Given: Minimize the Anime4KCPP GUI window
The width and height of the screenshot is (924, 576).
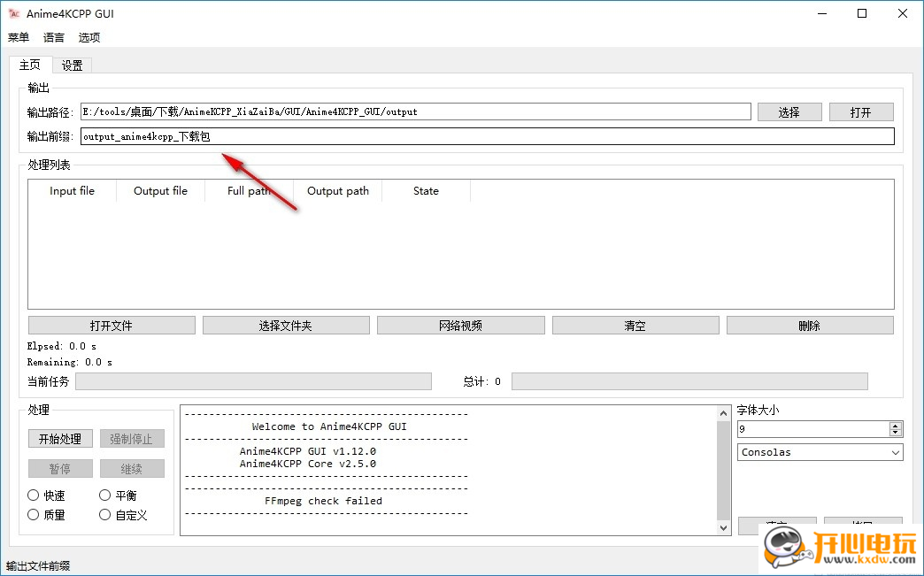Looking at the screenshot, I should click(x=822, y=13).
